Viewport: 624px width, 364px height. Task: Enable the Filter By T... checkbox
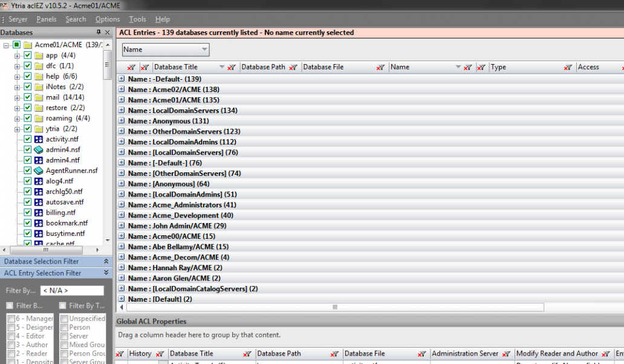coord(62,305)
